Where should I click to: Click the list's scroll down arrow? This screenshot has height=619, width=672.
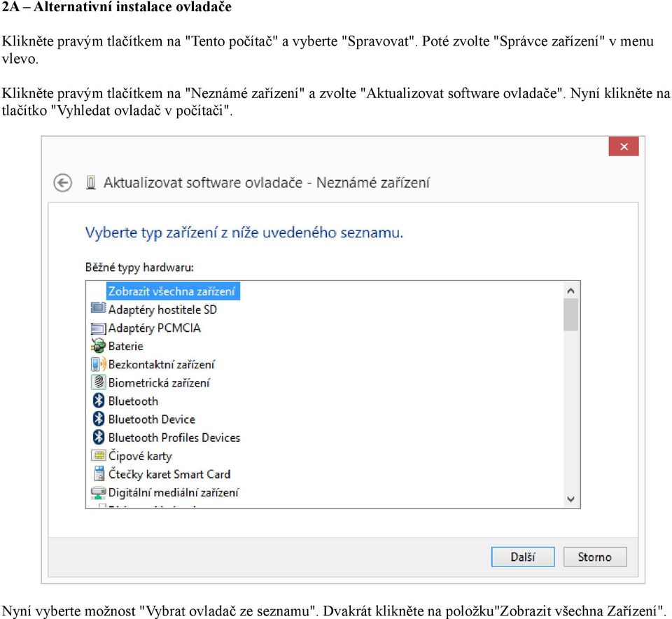click(570, 499)
